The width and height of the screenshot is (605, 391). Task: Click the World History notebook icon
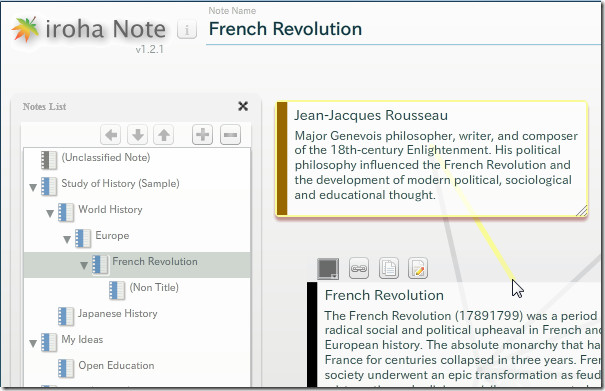click(x=66, y=212)
